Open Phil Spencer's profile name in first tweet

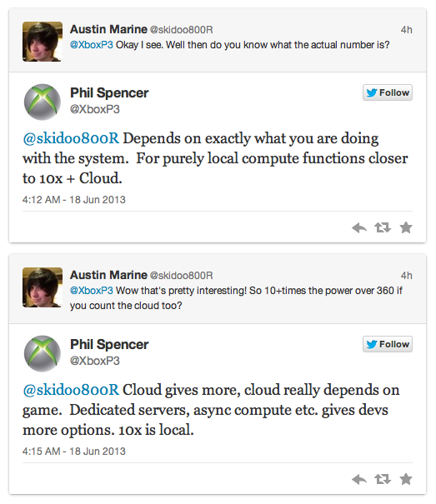(109, 93)
